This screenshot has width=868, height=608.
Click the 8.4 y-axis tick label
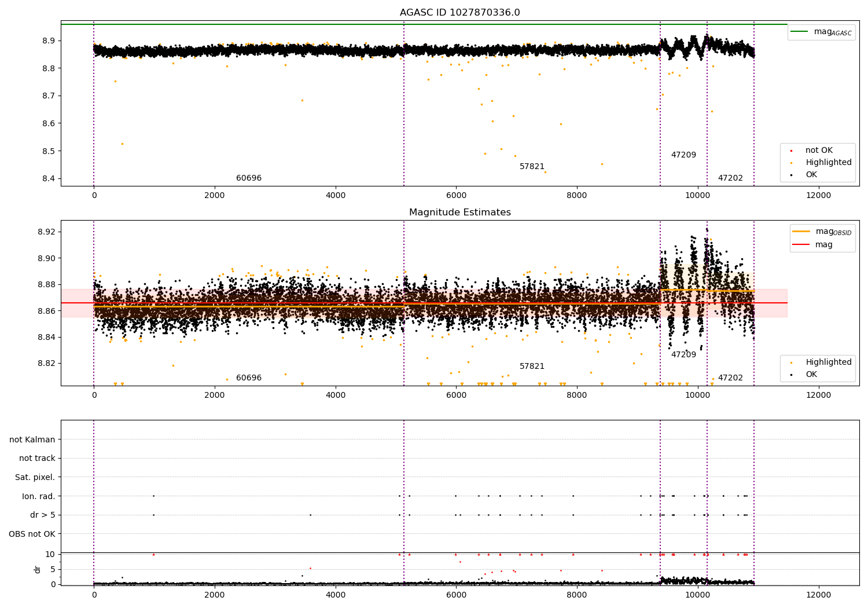pos(49,178)
